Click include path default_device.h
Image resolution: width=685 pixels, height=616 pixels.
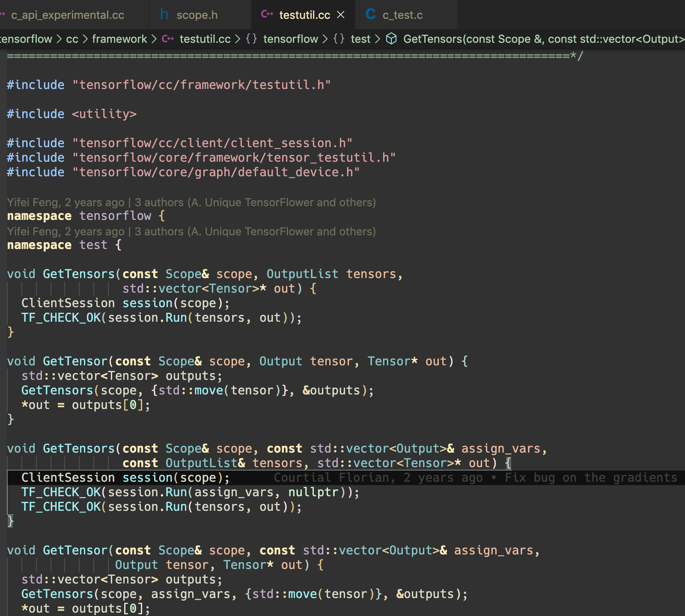pyautogui.click(x=216, y=172)
